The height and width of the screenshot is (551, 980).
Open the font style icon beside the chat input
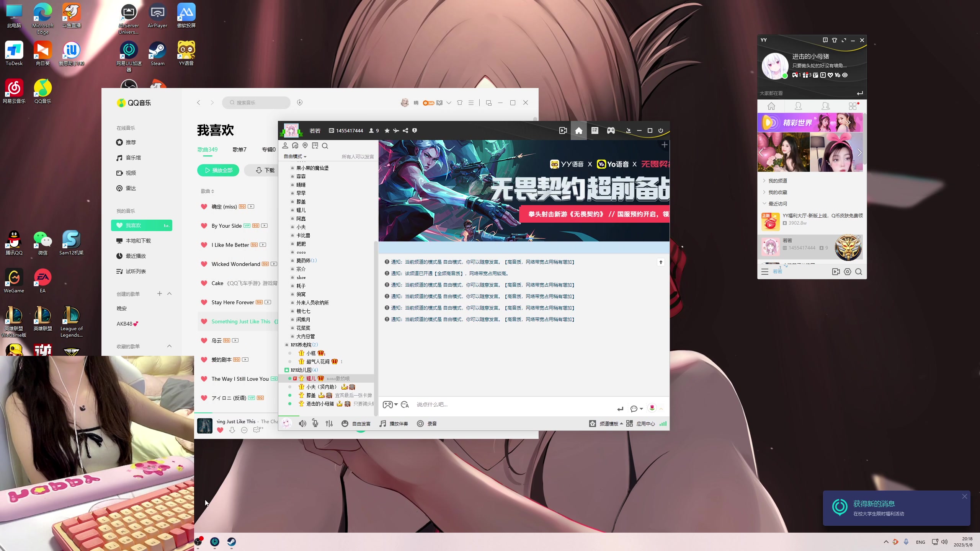point(405,404)
